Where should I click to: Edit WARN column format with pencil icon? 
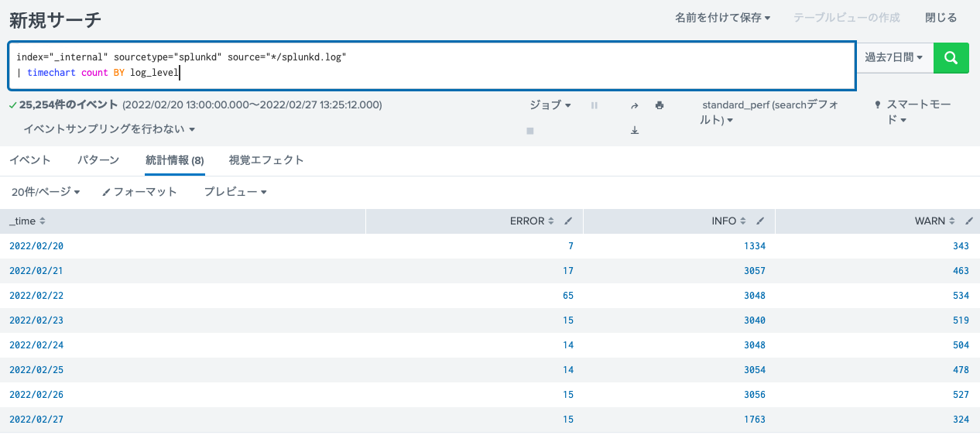click(x=969, y=221)
